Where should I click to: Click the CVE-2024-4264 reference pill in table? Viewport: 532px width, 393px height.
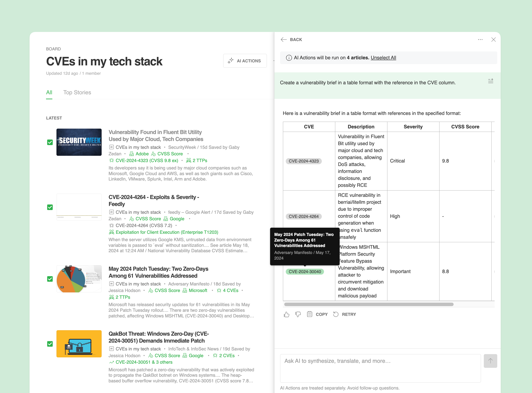point(304,216)
